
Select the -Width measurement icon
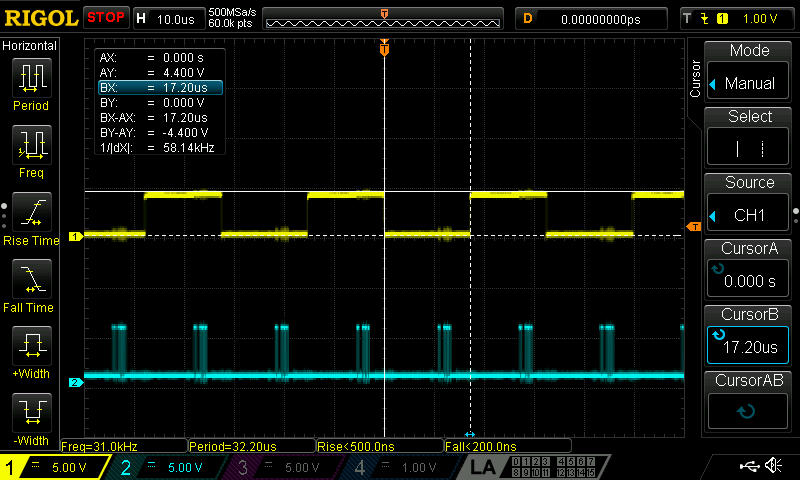point(32,413)
